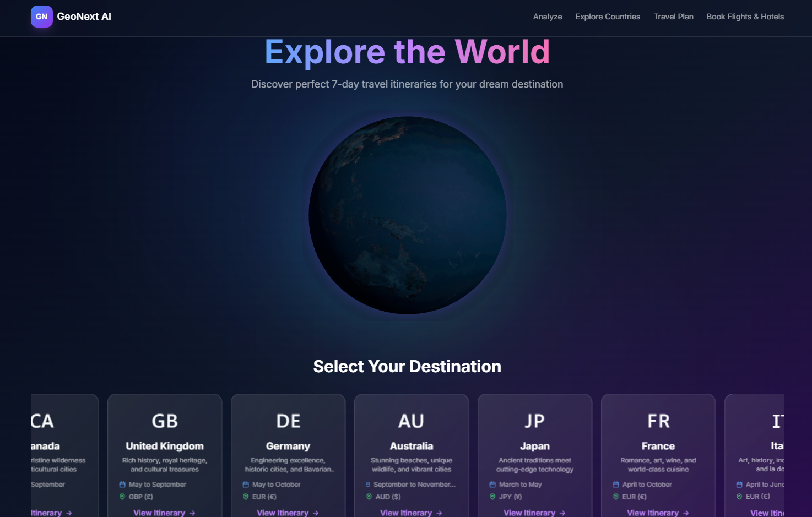Open Book Flights & Hotels

point(745,17)
